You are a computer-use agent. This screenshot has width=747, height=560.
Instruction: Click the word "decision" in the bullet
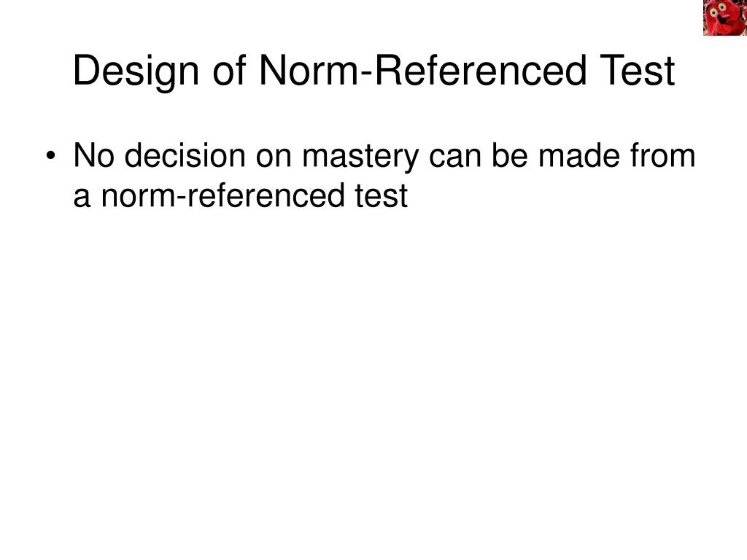pos(185,156)
